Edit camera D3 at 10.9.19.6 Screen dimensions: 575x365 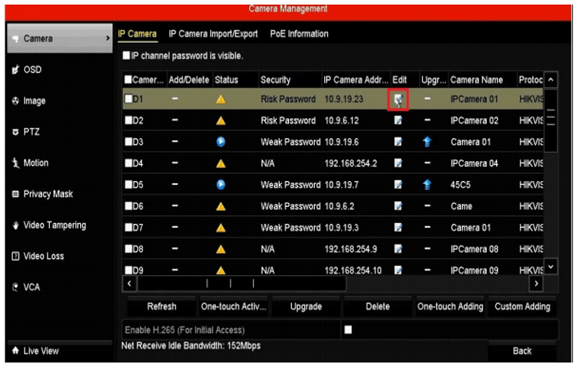point(398,142)
